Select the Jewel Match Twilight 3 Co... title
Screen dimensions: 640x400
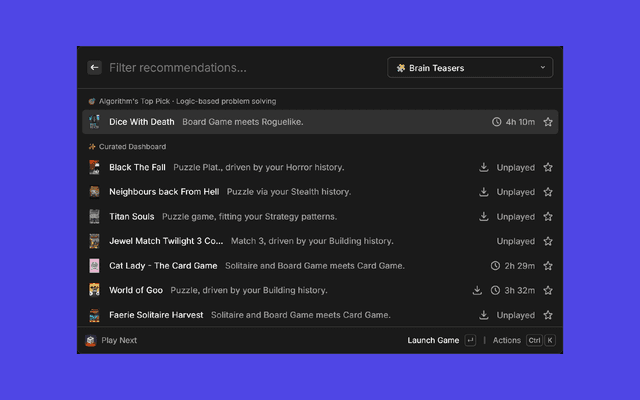point(166,241)
